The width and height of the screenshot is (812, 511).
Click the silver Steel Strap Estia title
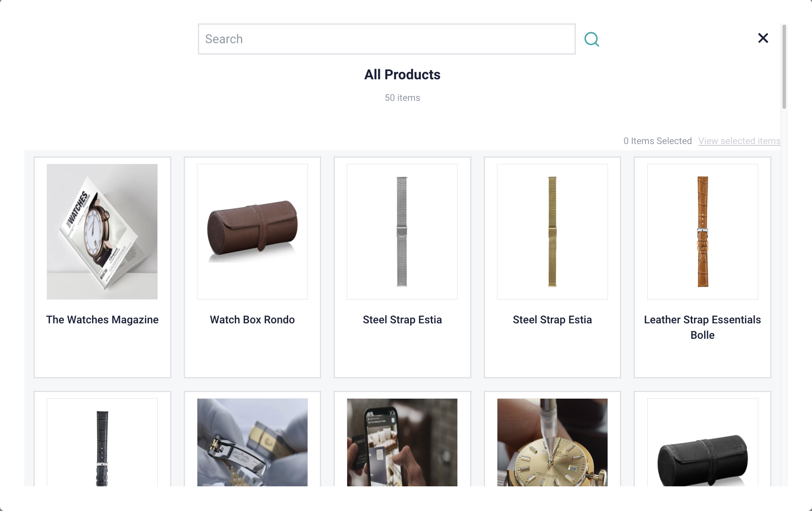click(x=402, y=320)
